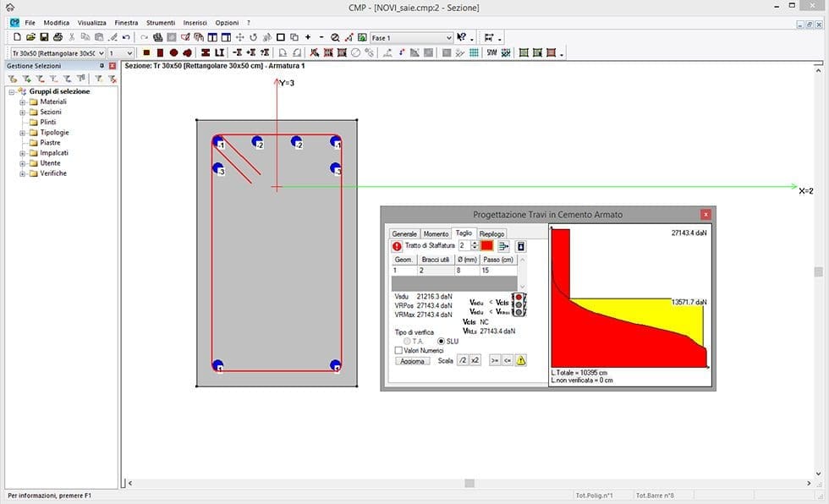
Task: Open the Strumenti menu
Action: coord(160,22)
